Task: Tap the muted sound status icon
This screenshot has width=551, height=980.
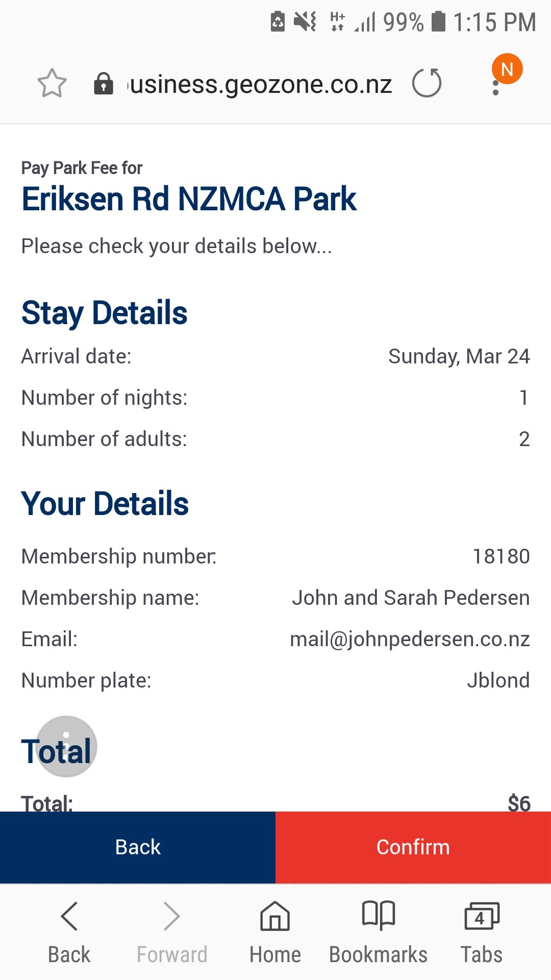Action: pyautogui.click(x=305, y=22)
